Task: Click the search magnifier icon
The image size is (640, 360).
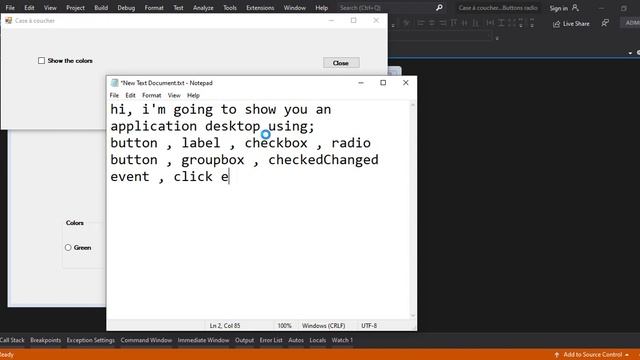Action: (439, 8)
